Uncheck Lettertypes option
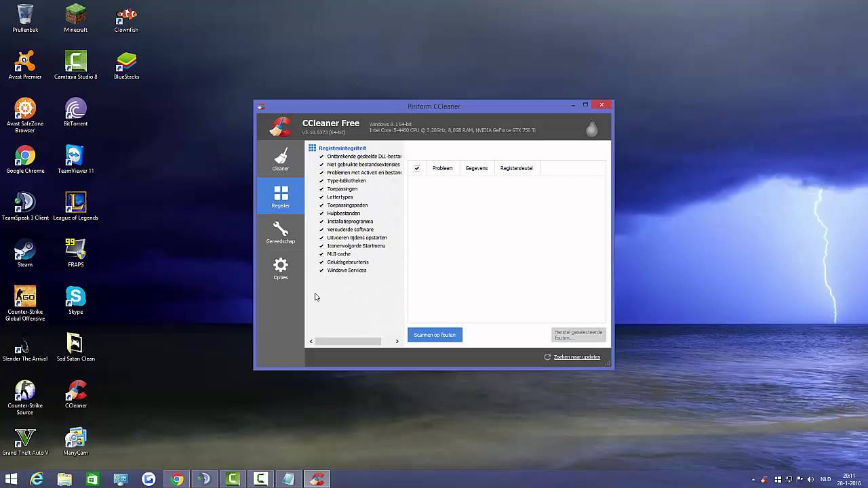Viewport: 868px width, 488px height. 321,197
